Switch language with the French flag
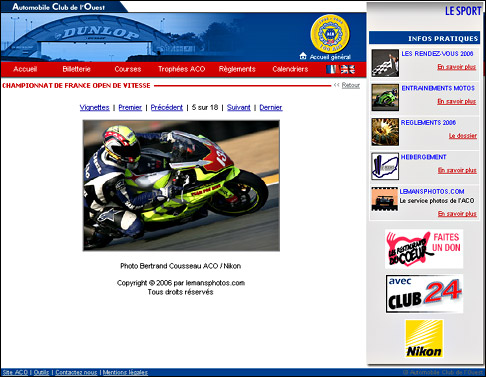 [332, 69]
